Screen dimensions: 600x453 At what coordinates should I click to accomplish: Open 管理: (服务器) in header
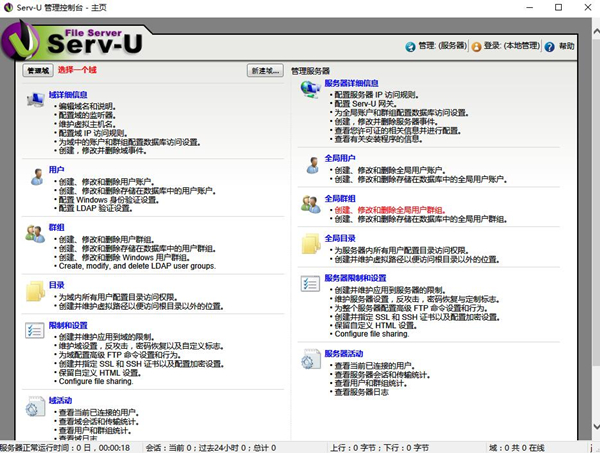pyautogui.click(x=443, y=46)
